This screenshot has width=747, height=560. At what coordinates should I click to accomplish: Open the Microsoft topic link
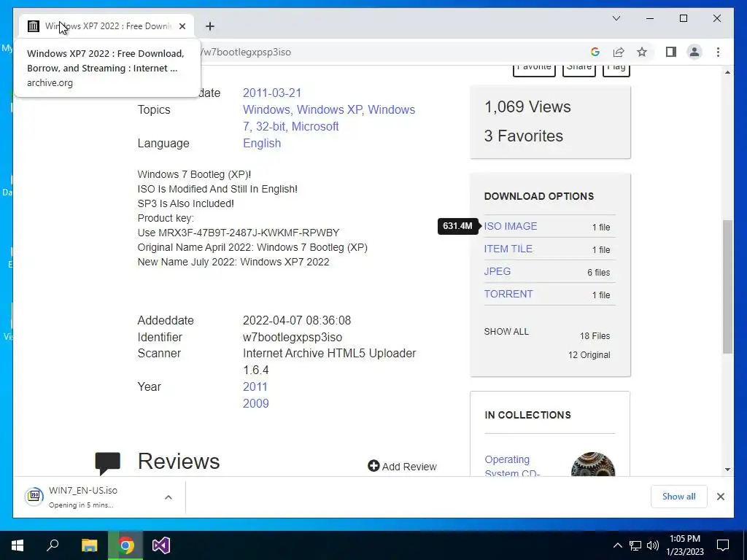tap(315, 126)
